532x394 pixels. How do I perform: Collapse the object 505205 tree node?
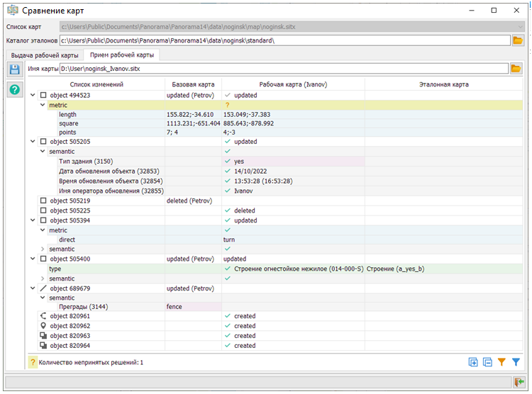tap(33, 141)
